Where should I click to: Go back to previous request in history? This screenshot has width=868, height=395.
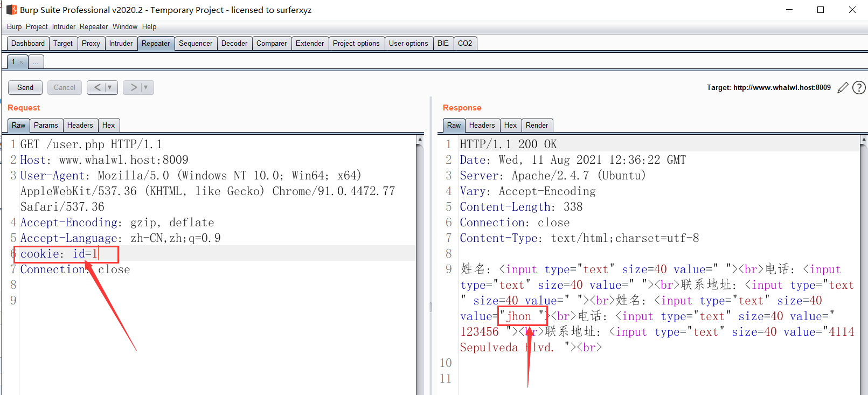(97, 87)
